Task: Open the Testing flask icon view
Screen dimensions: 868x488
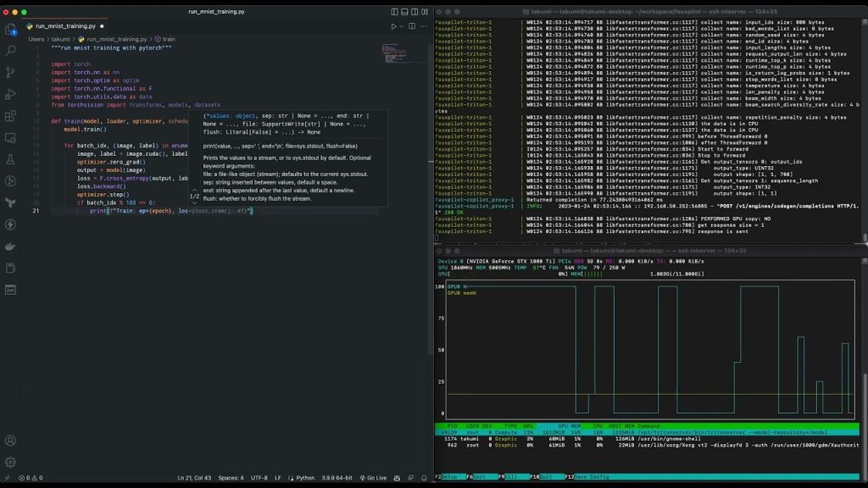Action: [x=10, y=159]
